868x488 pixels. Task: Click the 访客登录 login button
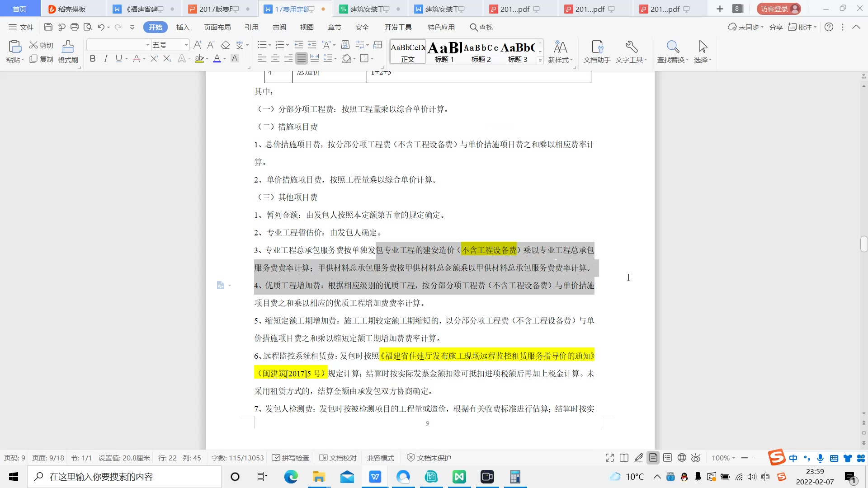click(778, 9)
